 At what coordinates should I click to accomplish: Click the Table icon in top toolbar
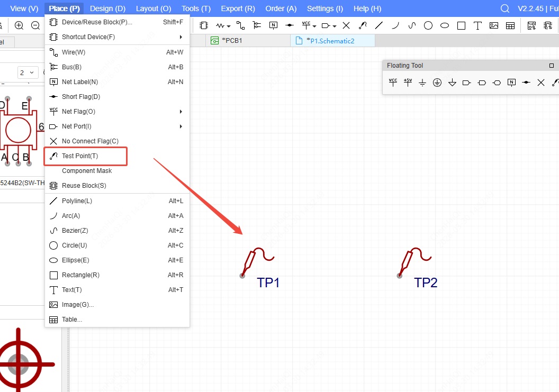coord(510,25)
